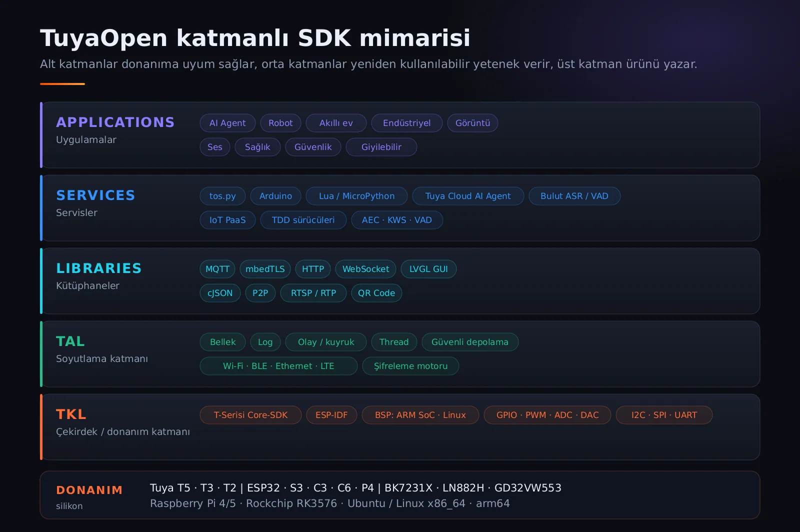Select the RTSP / RTP tag
Viewport: 800px width, 532px height.
tap(313, 293)
